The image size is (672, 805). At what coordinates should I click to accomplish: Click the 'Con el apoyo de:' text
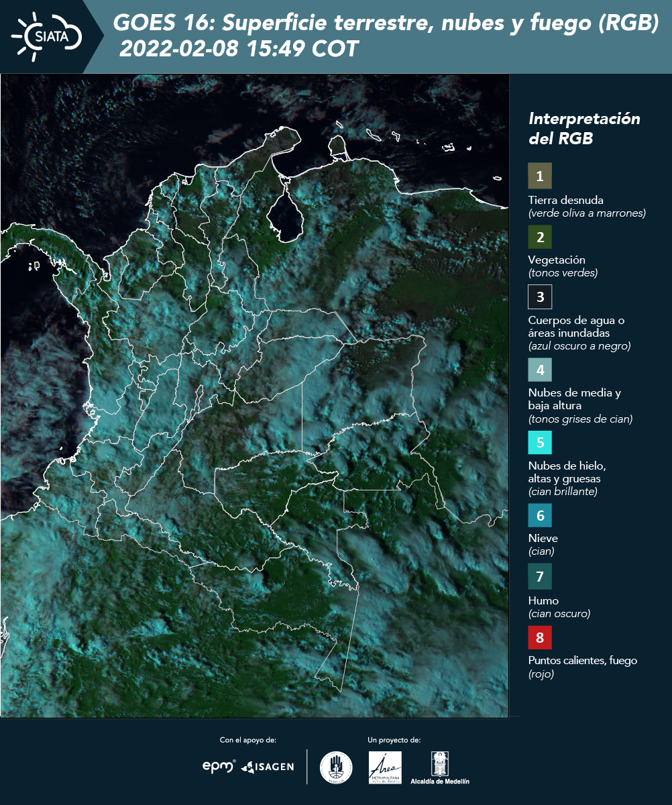pos(248,740)
